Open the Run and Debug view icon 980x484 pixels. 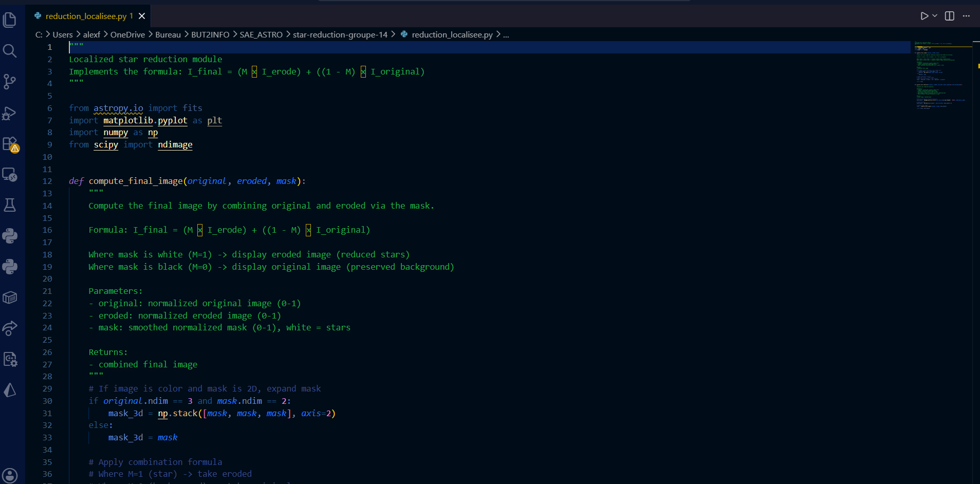click(x=10, y=113)
